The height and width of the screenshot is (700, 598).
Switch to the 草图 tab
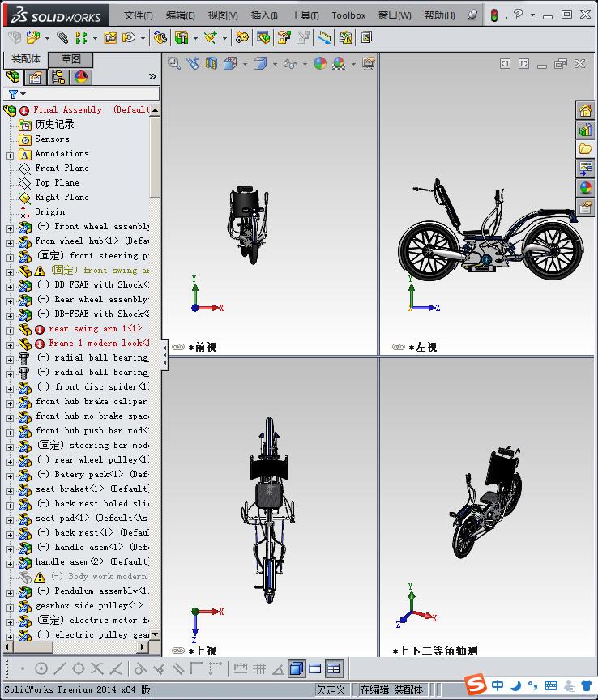[71, 59]
